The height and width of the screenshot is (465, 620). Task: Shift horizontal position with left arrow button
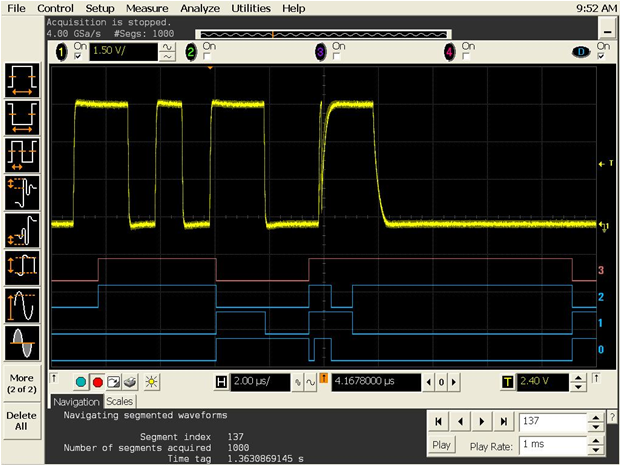click(429, 382)
